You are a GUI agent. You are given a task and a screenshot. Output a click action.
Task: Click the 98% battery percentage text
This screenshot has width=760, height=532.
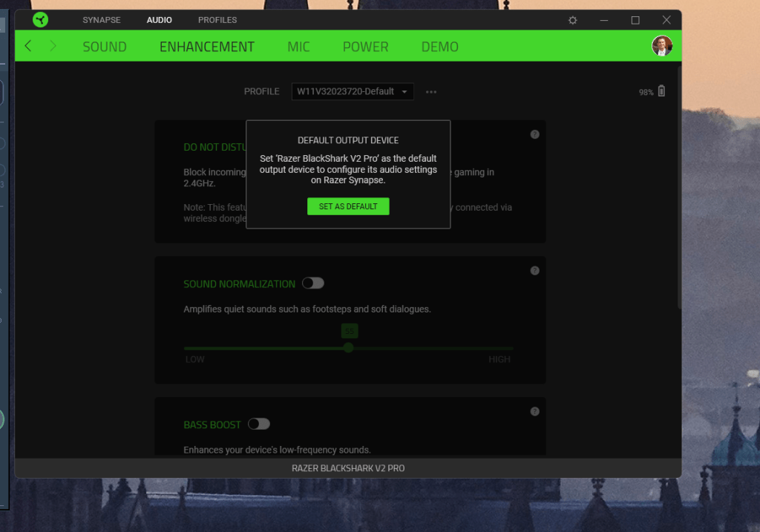pos(646,93)
